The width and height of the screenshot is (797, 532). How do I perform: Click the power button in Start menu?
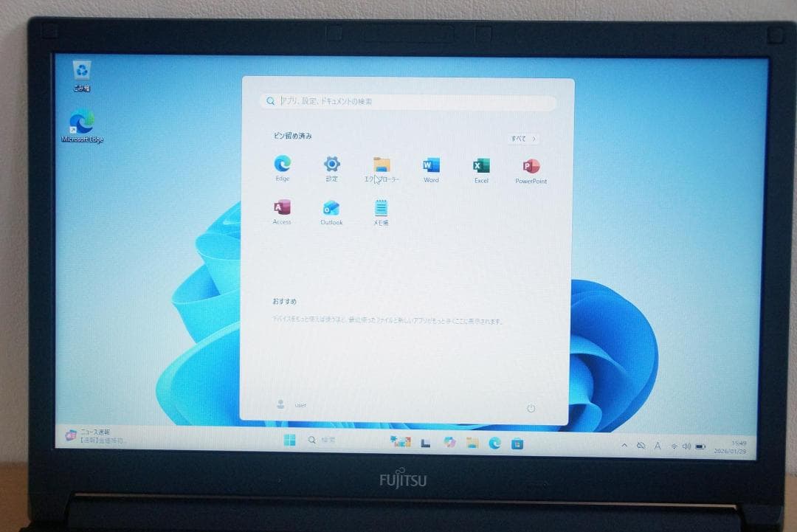click(531, 408)
